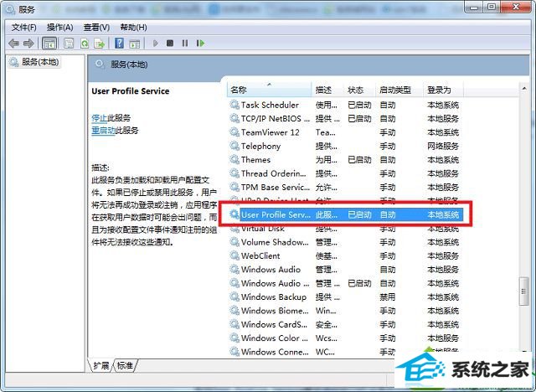Click the gear icon beside User Profile Service
Image resolution: width=536 pixels, height=392 pixels.
pyautogui.click(x=234, y=214)
